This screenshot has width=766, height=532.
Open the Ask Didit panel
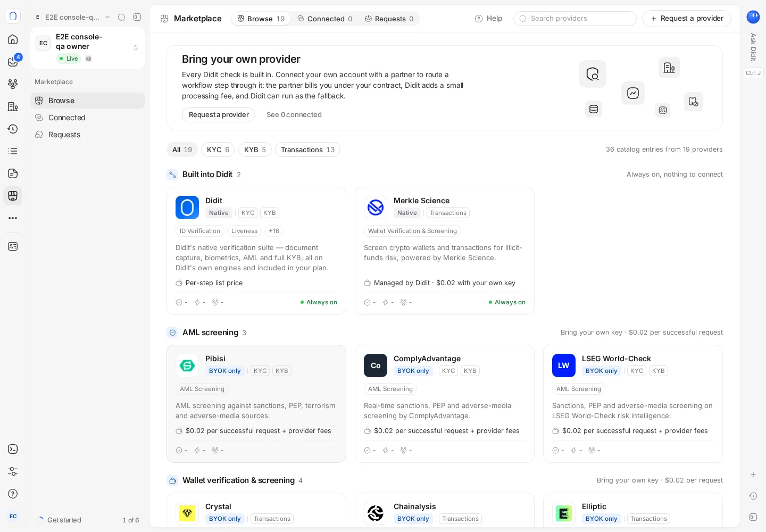coord(753,47)
